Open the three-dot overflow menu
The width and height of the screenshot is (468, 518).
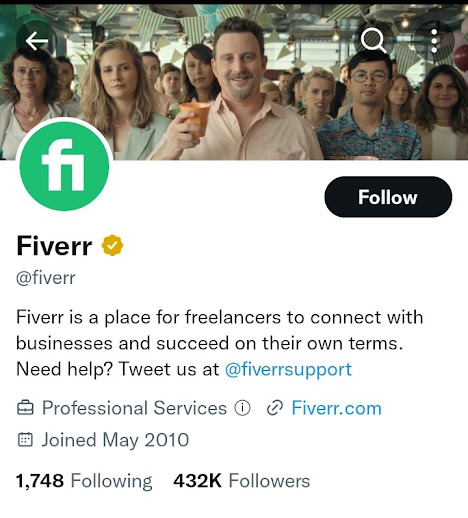(x=434, y=41)
